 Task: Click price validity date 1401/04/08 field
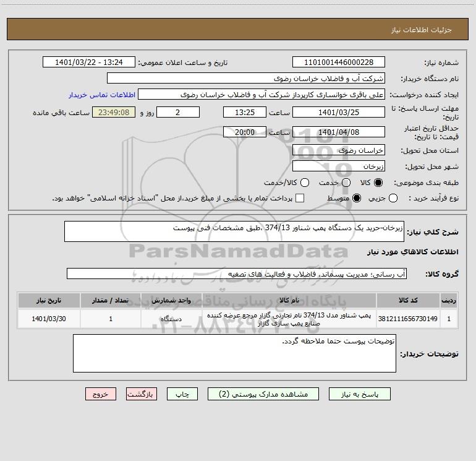tap(339, 132)
